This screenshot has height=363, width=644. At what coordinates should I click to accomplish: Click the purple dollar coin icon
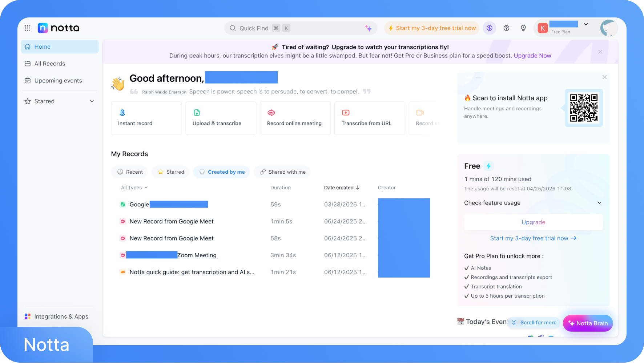[490, 28]
